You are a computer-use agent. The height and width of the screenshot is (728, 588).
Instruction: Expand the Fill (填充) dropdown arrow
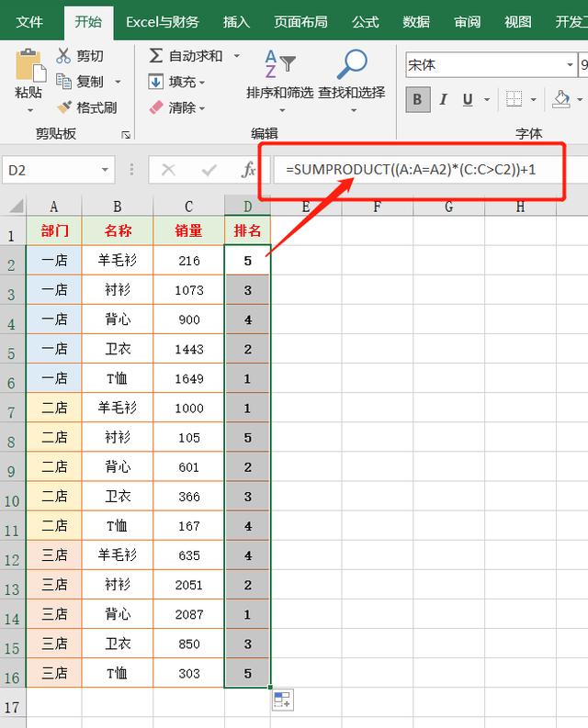click(x=202, y=84)
